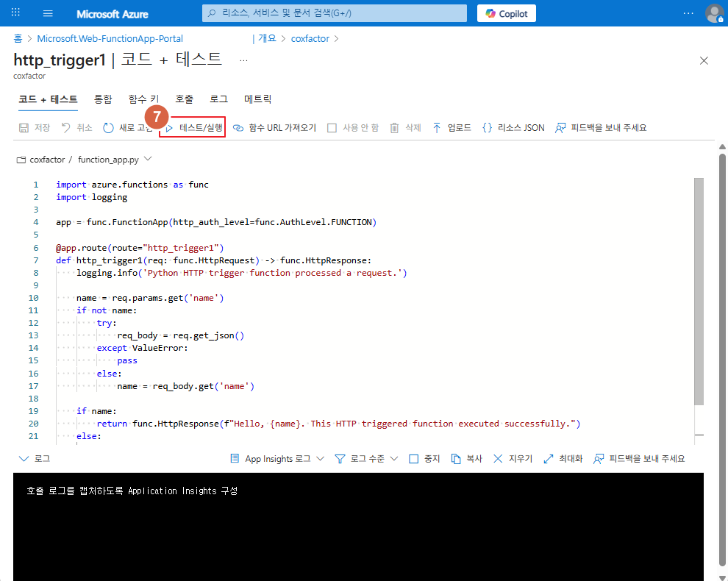The image size is (728, 581).
Task: Close the http_trigger1 blade
Action: pos(704,61)
